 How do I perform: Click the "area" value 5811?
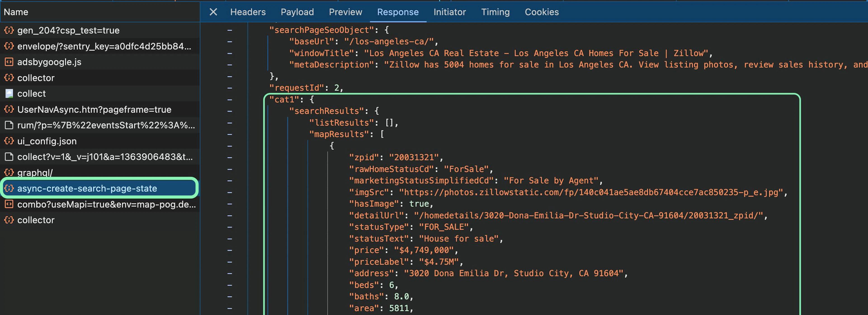click(399, 308)
